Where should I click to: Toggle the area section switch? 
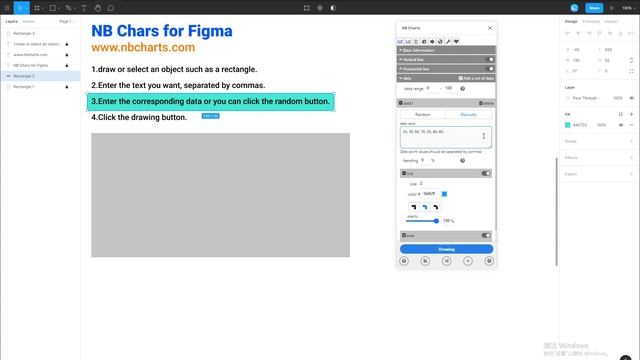pos(486,236)
